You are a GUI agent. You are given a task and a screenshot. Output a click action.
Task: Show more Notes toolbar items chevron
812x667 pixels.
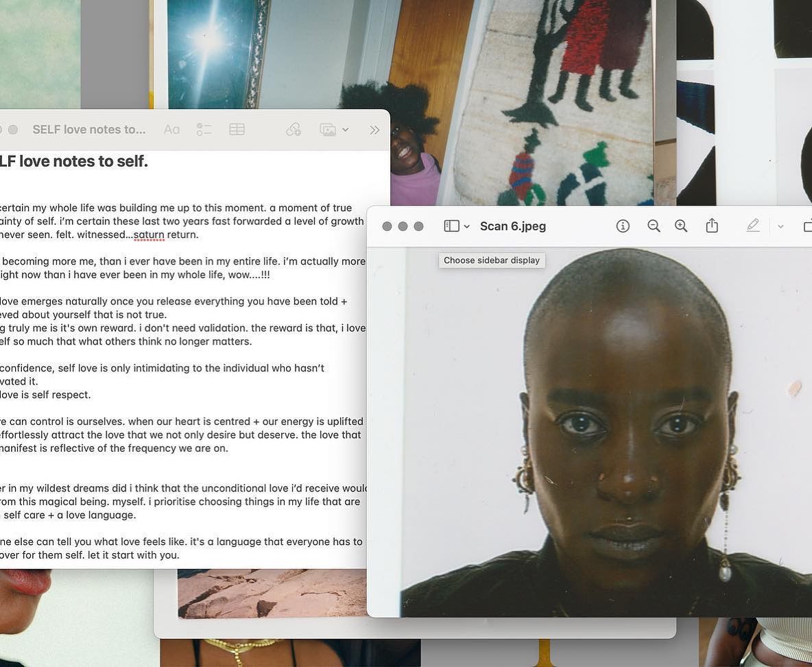[x=374, y=130]
